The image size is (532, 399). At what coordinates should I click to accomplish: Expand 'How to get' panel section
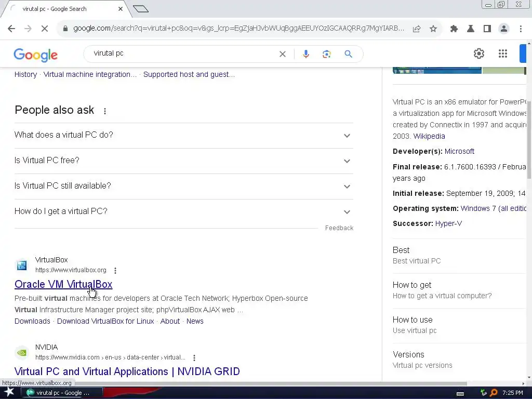tap(459, 290)
